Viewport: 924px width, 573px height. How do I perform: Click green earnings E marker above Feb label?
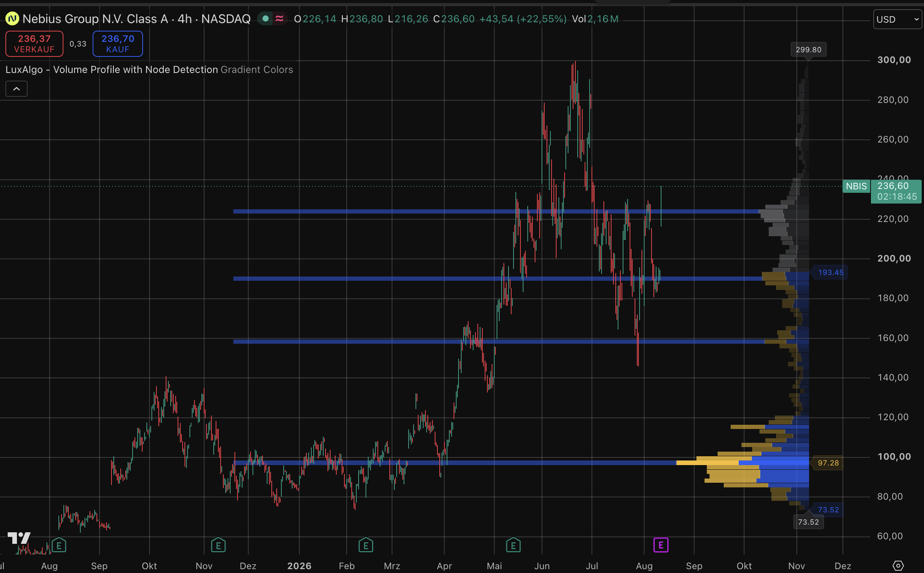(366, 545)
